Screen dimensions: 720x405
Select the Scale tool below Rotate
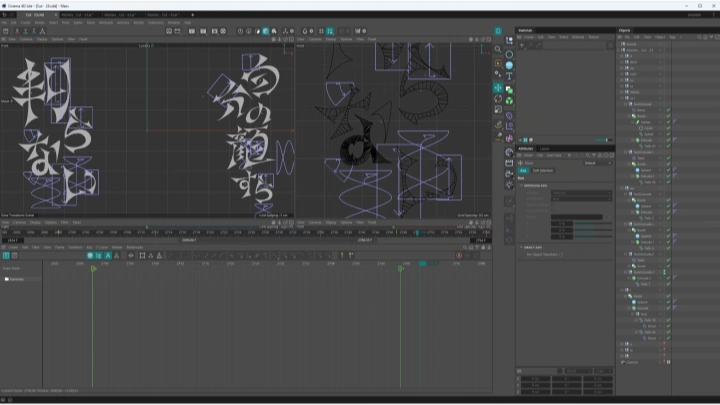(498, 109)
